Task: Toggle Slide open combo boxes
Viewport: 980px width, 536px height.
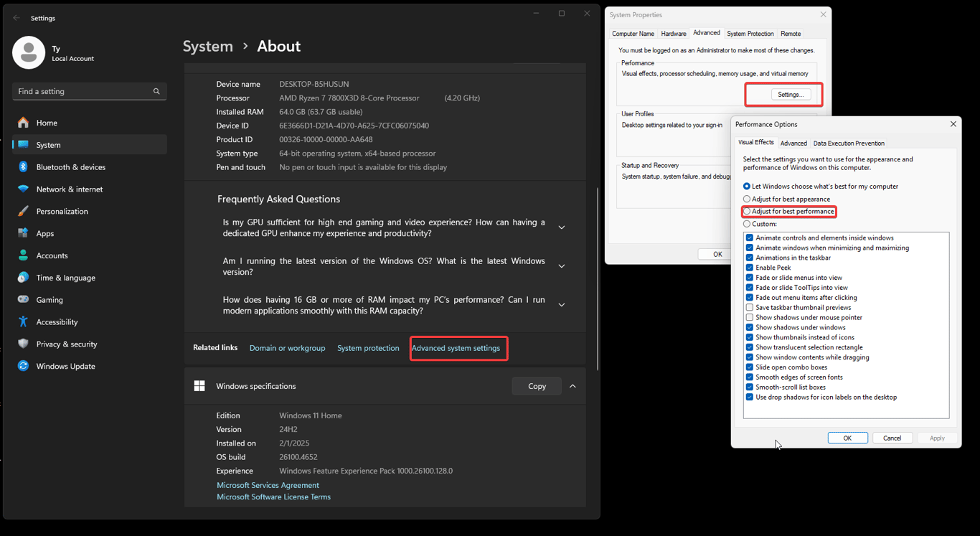Action: click(750, 367)
